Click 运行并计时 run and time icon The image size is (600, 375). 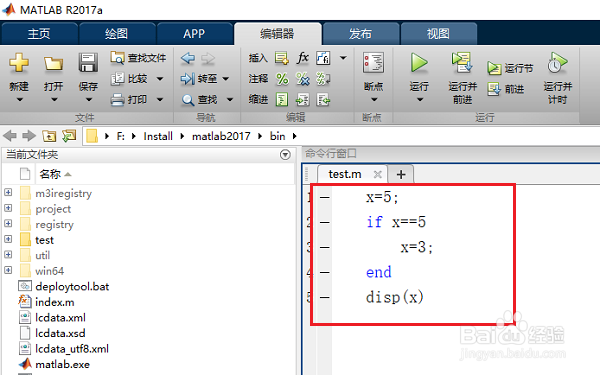coord(557,63)
